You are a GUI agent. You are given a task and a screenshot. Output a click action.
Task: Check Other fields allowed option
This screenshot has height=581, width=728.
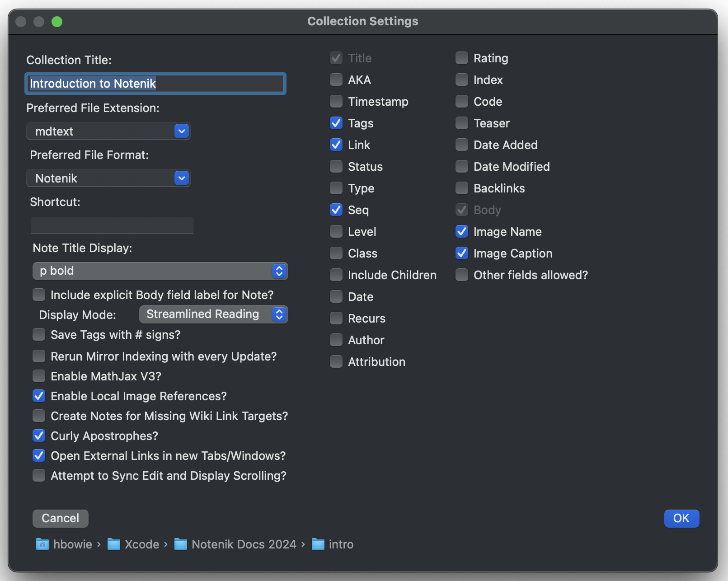462,275
